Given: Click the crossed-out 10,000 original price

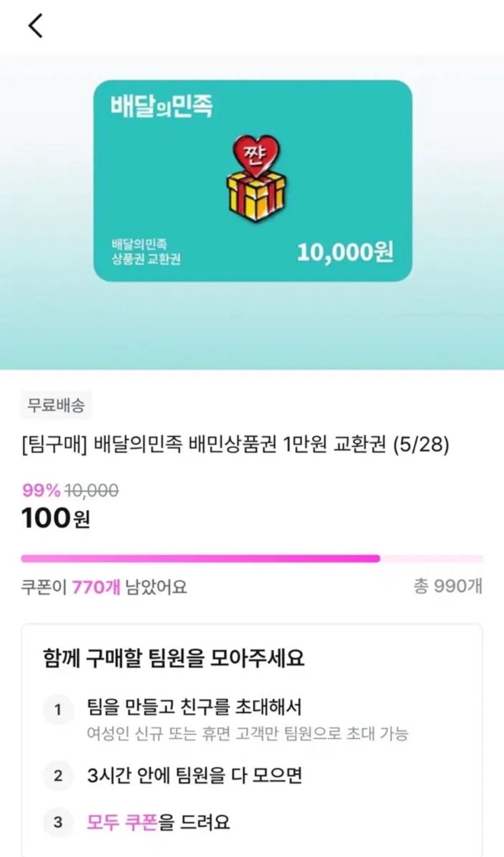Looking at the screenshot, I should (92, 491).
